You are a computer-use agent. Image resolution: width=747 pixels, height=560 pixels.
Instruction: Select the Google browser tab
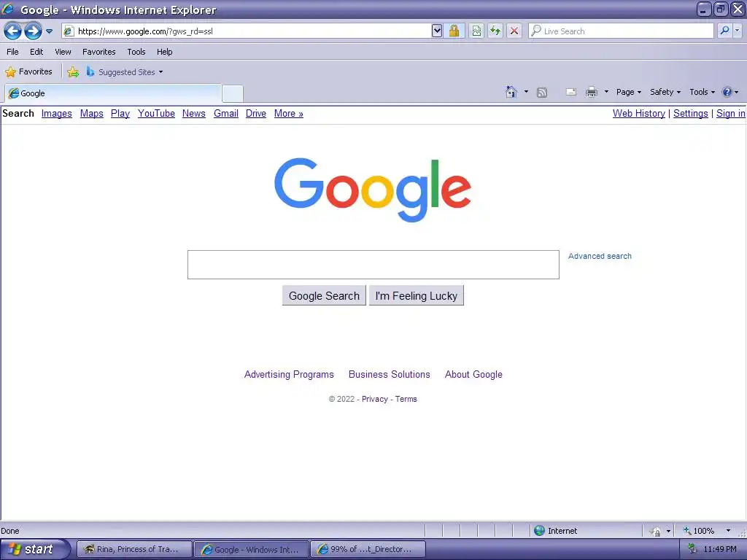point(113,93)
